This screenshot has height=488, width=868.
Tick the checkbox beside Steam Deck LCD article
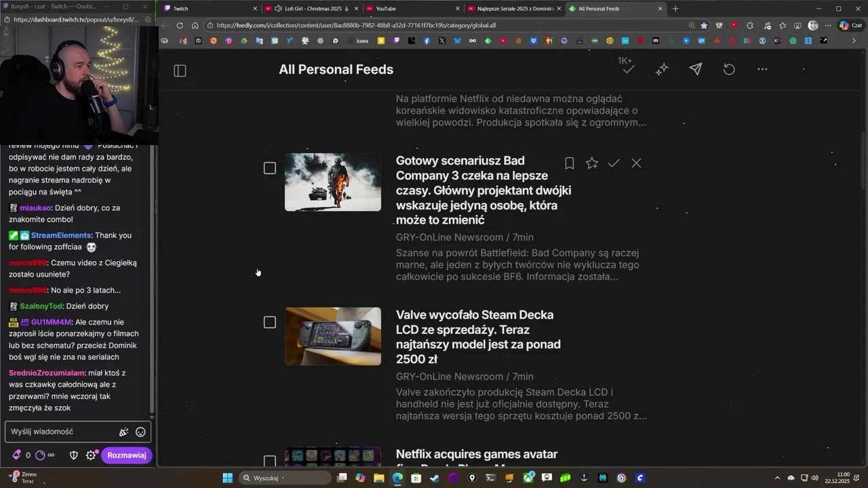(270, 322)
